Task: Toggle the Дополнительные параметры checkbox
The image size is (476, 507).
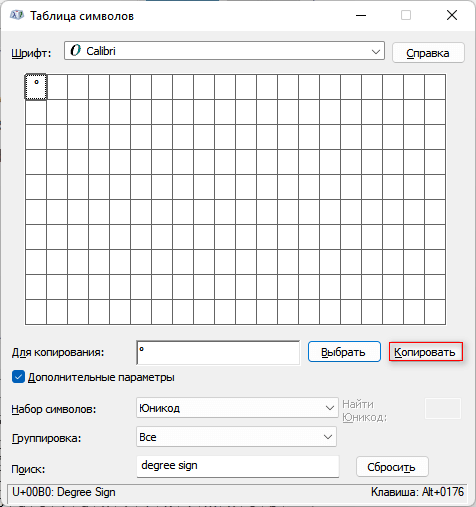Action: tap(18, 377)
